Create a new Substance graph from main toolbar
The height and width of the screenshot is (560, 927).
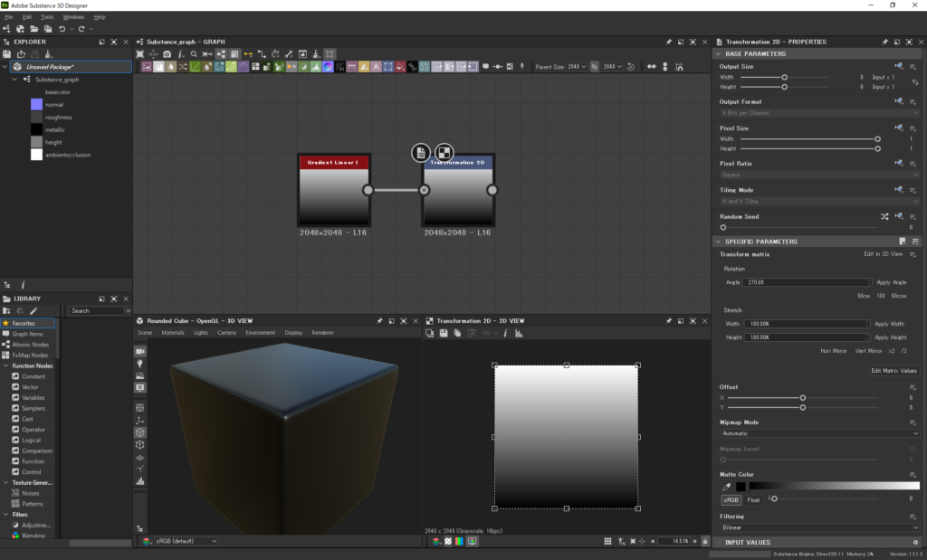tap(6, 29)
